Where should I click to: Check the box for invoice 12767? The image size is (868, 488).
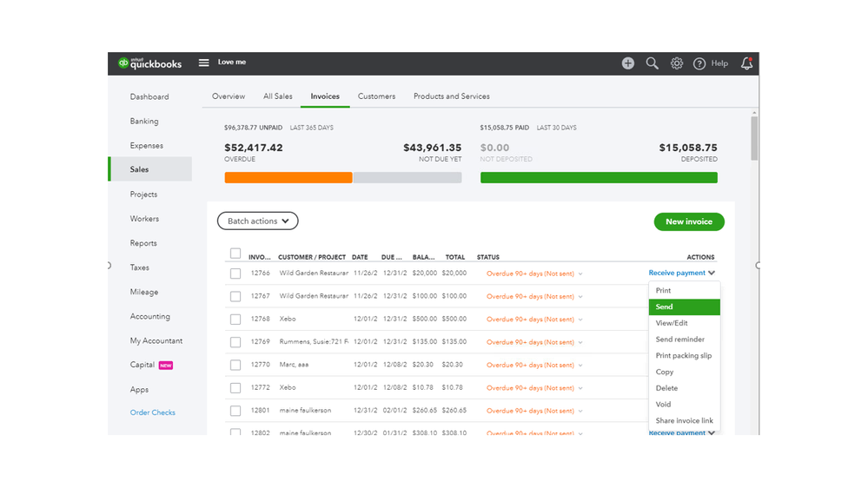(235, 297)
